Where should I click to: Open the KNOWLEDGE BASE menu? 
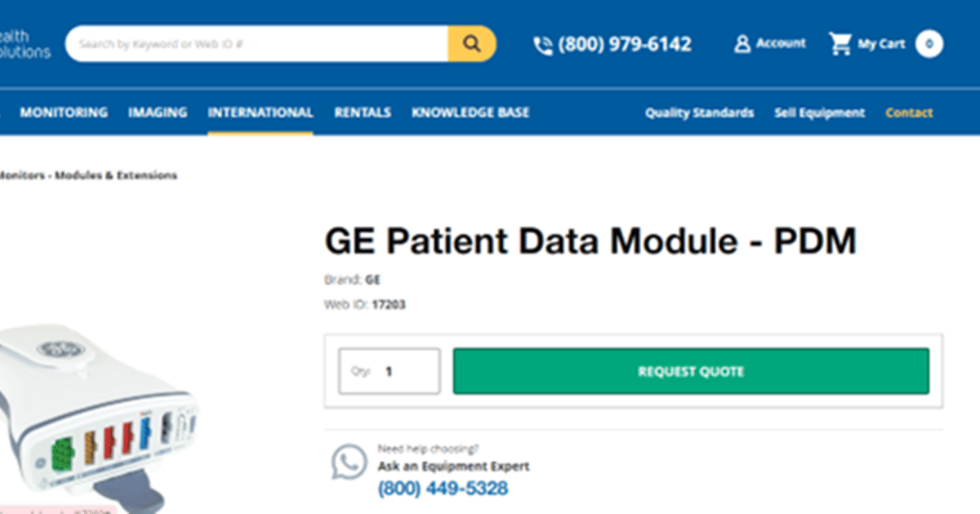point(470,113)
